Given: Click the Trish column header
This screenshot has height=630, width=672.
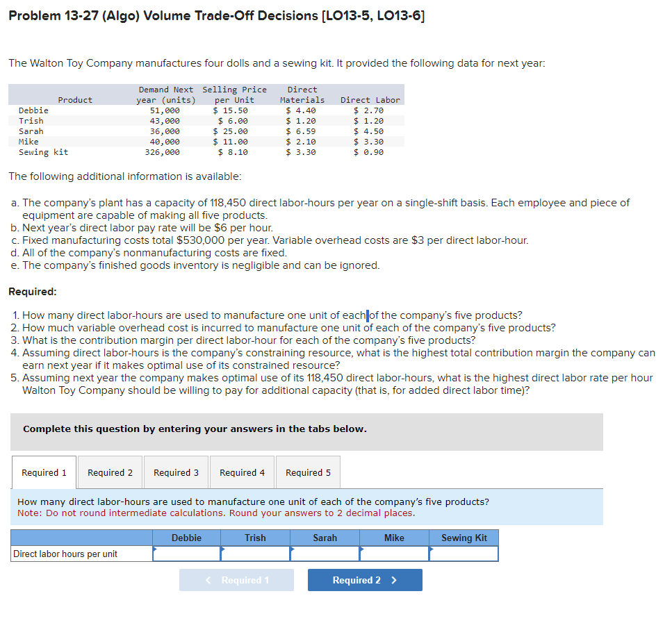Looking at the screenshot, I should click(x=255, y=538).
